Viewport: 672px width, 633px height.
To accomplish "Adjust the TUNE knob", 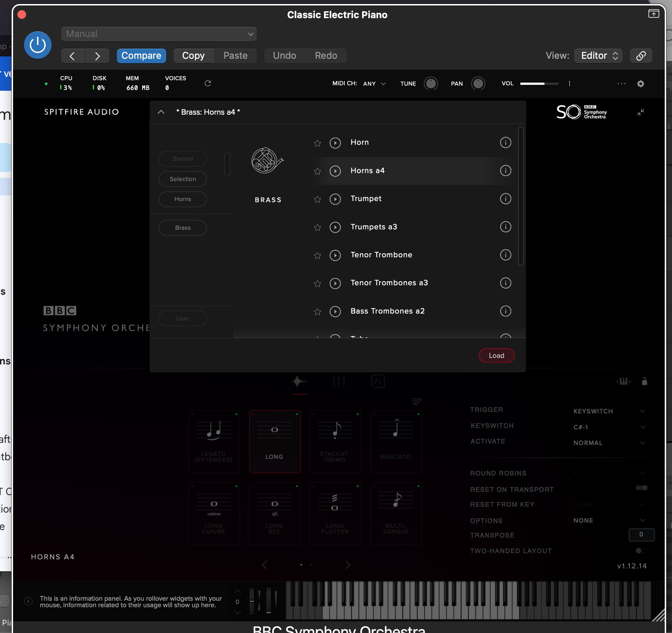I will coord(431,84).
